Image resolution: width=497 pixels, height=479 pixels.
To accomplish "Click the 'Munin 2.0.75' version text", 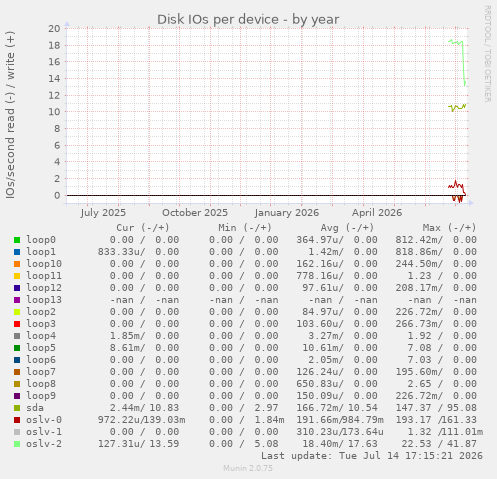I will (x=248, y=468).
